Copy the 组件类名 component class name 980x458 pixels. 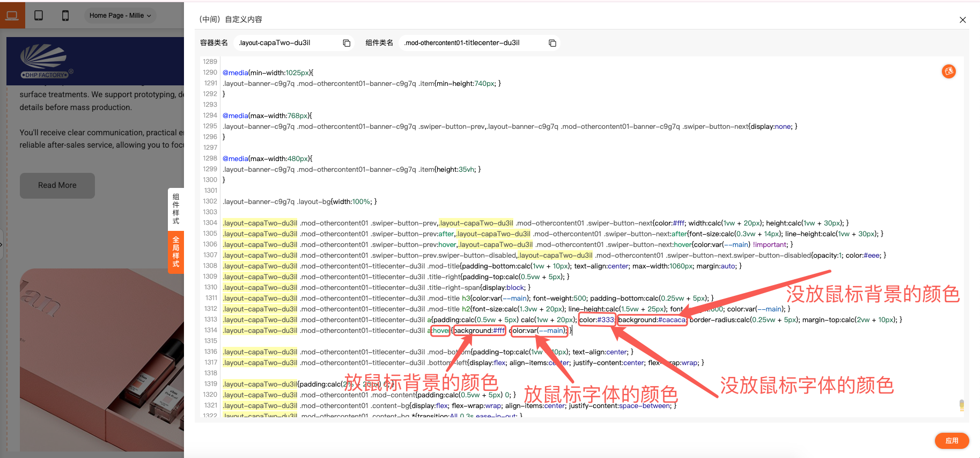(552, 43)
